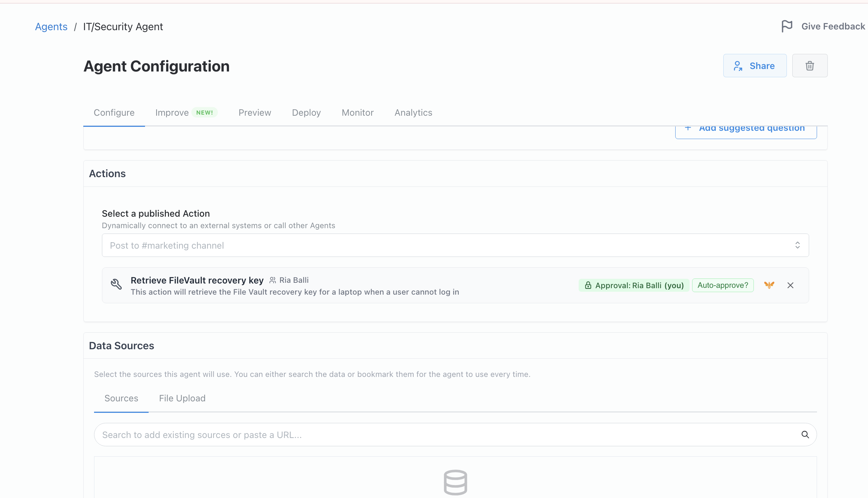Click the Ria Balli owner name
Image resolution: width=868 pixels, height=498 pixels.
coord(294,280)
